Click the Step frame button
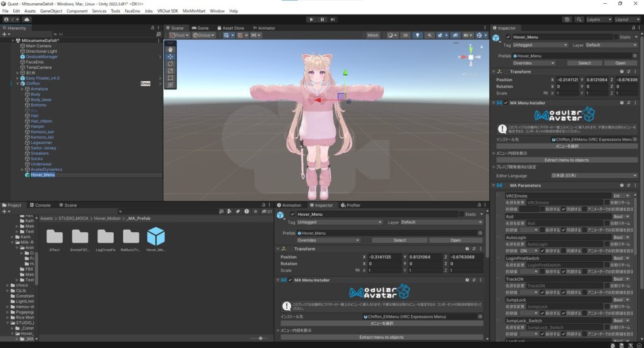 pos(334,20)
